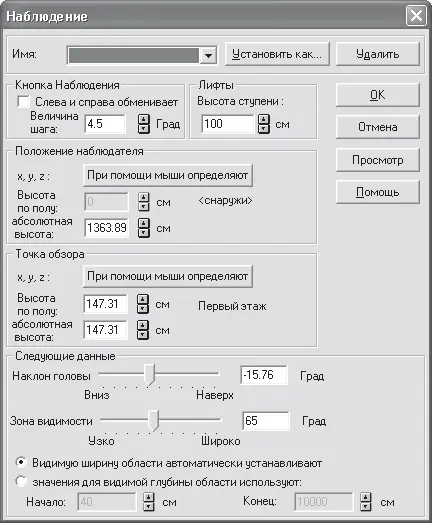Increase Точка обзора абсолютная высота spinner

click(143, 325)
